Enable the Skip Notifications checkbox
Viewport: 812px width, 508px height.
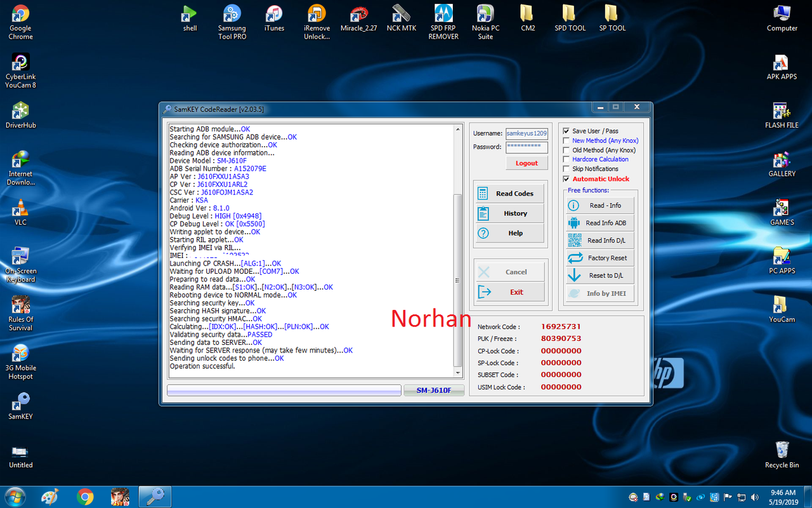point(566,169)
